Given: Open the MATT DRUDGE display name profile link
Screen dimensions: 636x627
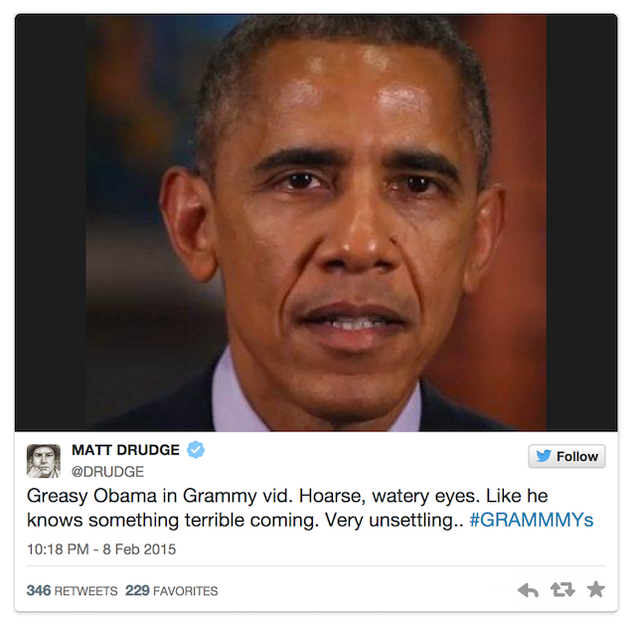Looking at the screenshot, I should 125,450.
